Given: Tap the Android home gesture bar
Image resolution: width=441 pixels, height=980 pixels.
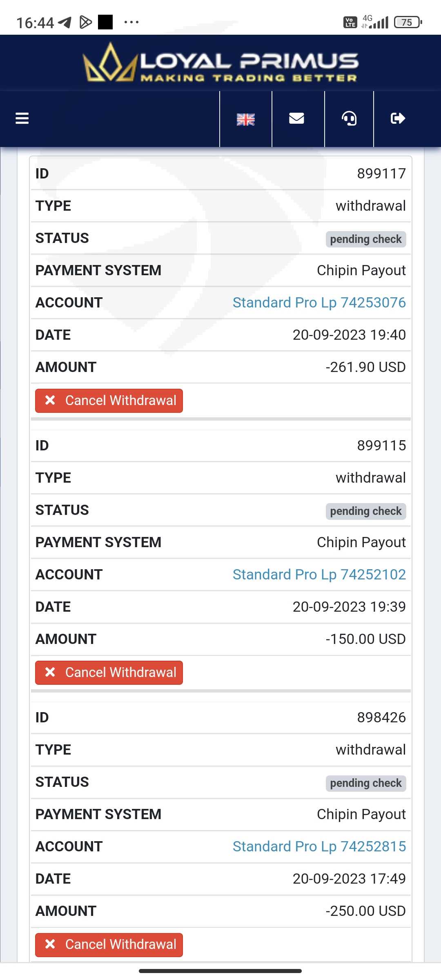Looking at the screenshot, I should click(220, 971).
